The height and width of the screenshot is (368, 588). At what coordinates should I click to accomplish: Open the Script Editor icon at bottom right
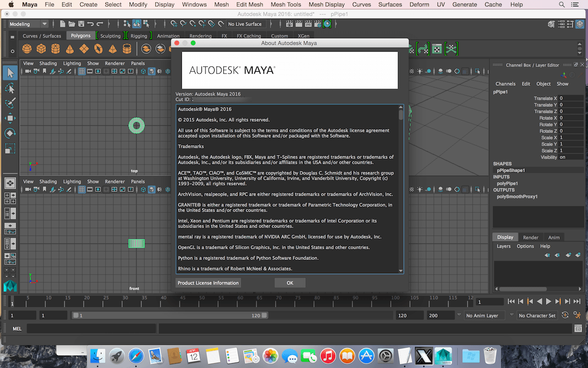point(579,329)
